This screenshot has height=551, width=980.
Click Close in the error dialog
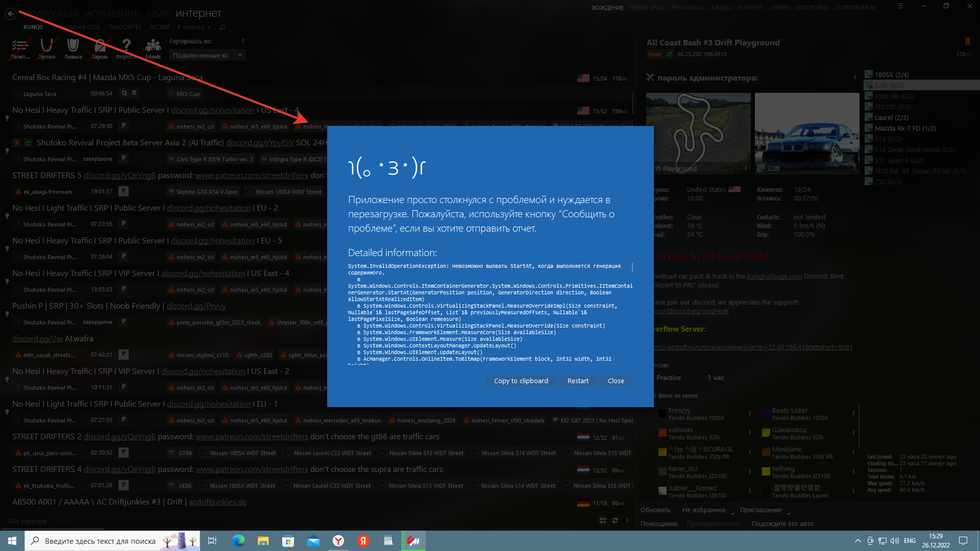pos(616,381)
